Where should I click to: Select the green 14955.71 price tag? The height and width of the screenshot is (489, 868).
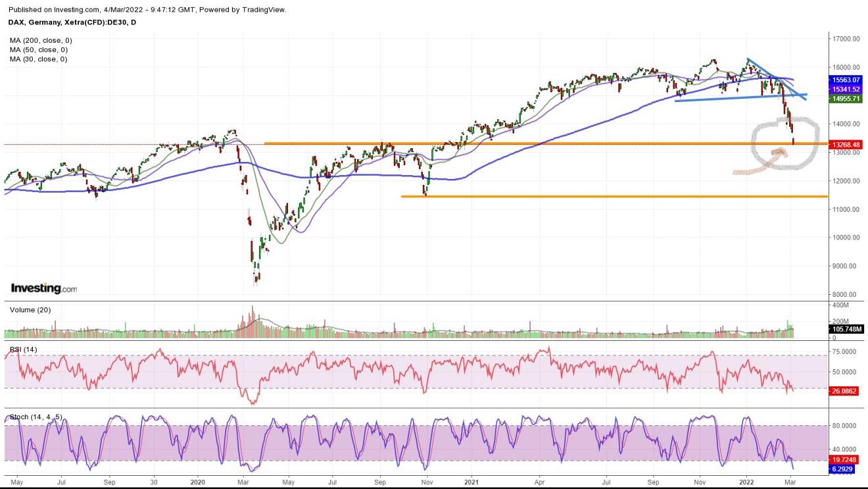[x=846, y=99]
